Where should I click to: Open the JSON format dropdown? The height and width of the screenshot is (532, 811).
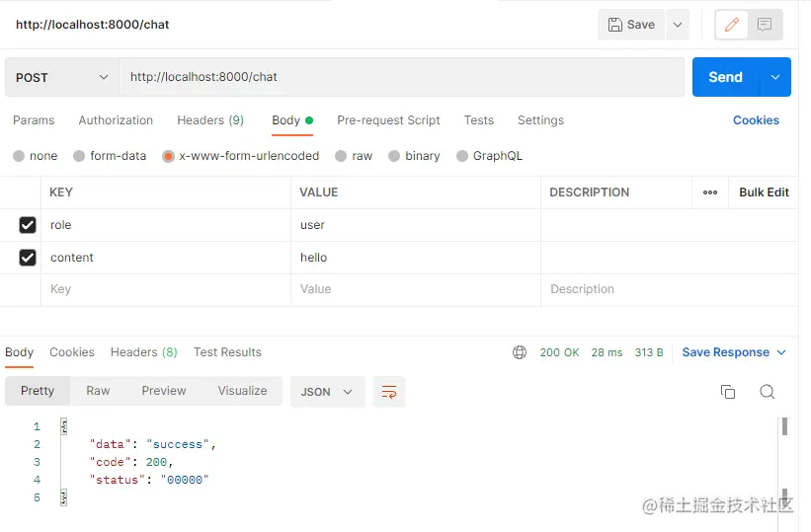327,392
